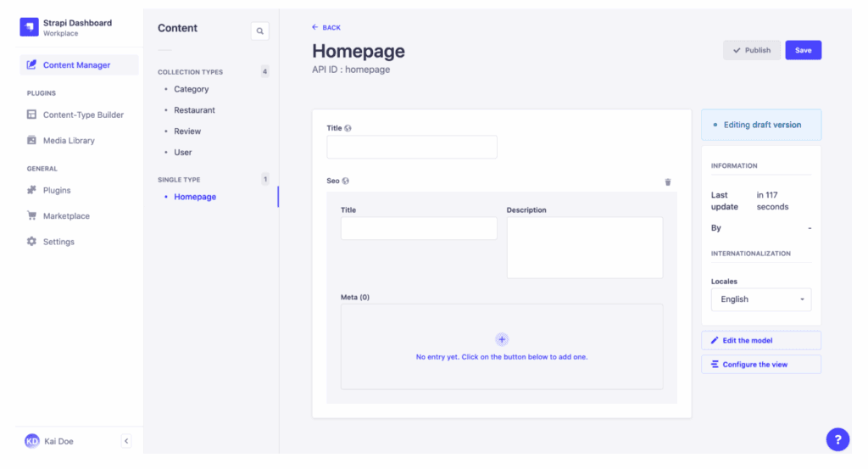Click the Save button
The width and height of the screenshot is (868, 469).
click(x=803, y=50)
